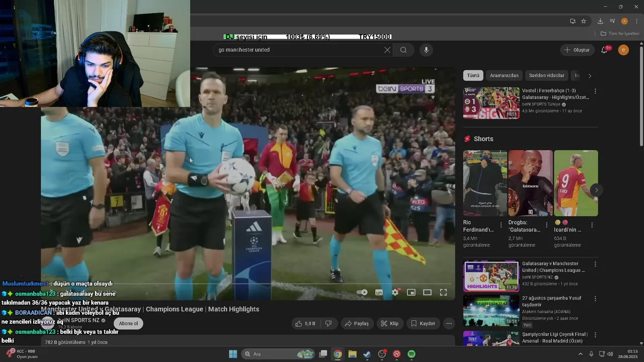Image resolution: width=644 pixels, height=362 pixels.
Task: Save the video with Kaydet
Action: (423, 323)
